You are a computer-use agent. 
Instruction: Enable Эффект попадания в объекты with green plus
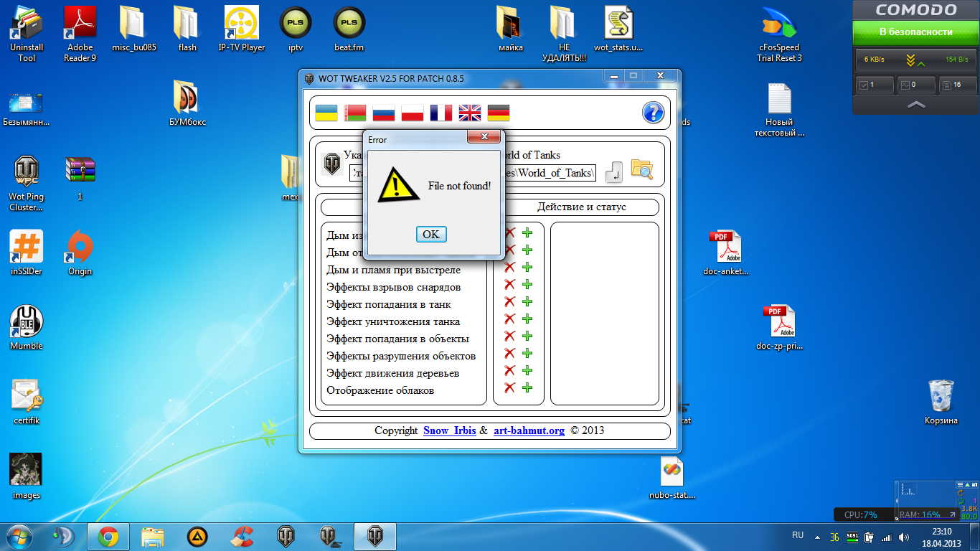pyautogui.click(x=527, y=336)
